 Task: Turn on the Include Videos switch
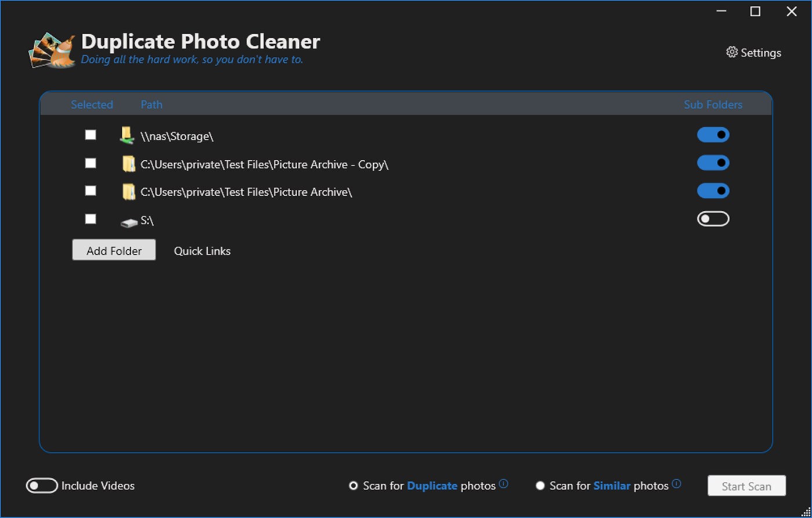pyautogui.click(x=42, y=485)
